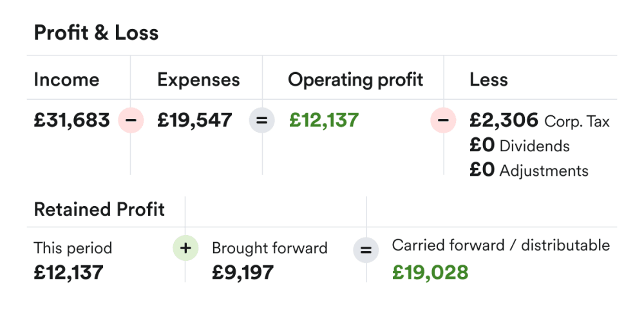
Task: Click the equals icon before Carried forward
Action: click(x=366, y=249)
